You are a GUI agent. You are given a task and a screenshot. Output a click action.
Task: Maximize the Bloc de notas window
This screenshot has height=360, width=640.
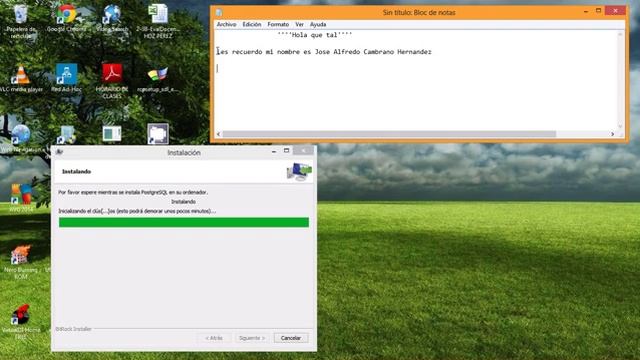(x=598, y=11)
